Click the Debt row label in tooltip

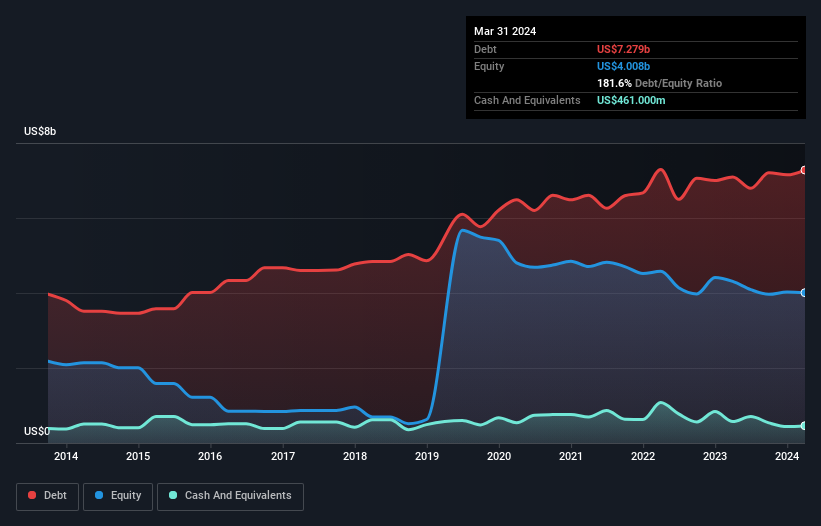[x=485, y=49]
